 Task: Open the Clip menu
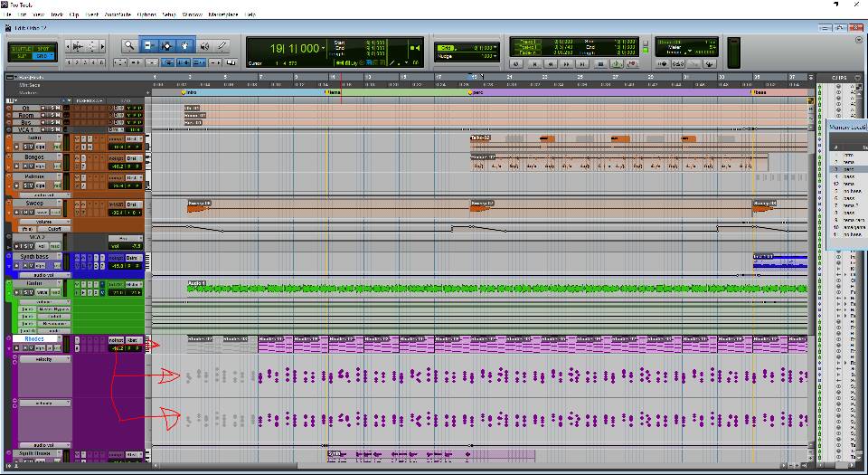[x=74, y=14]
